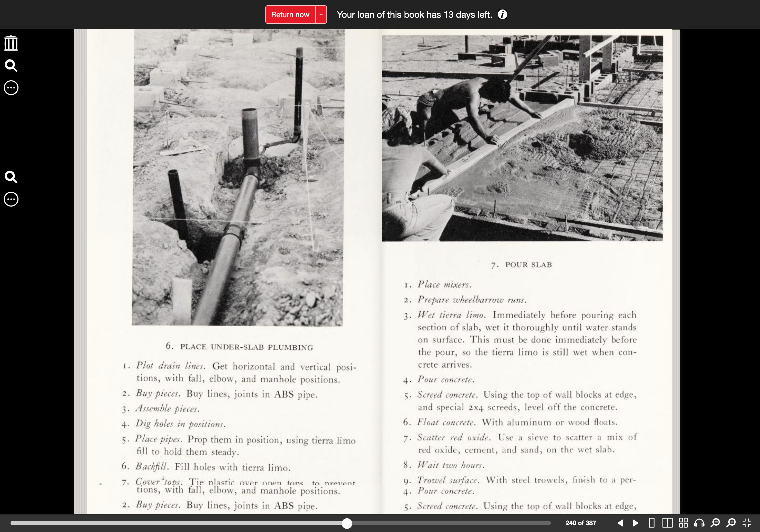Click the page navigation slider handle
The width and height of the screenshot is (760, 532).
click(346, 523)
